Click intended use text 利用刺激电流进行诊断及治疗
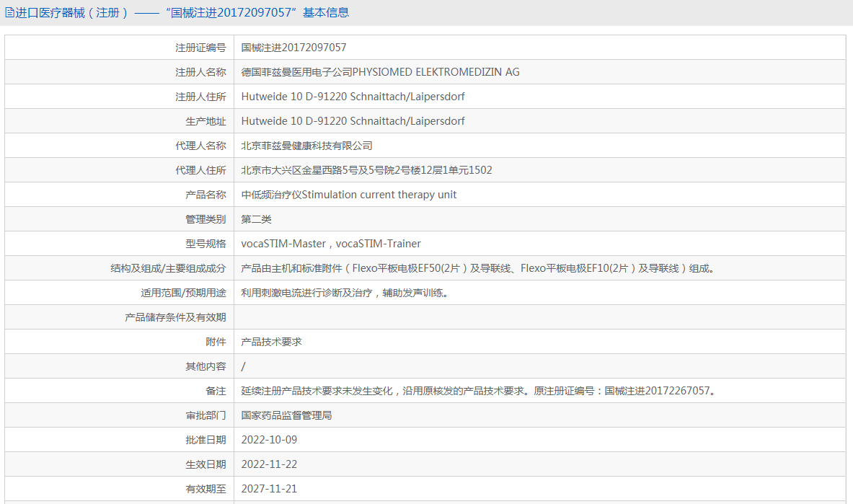 click(307, 293)
